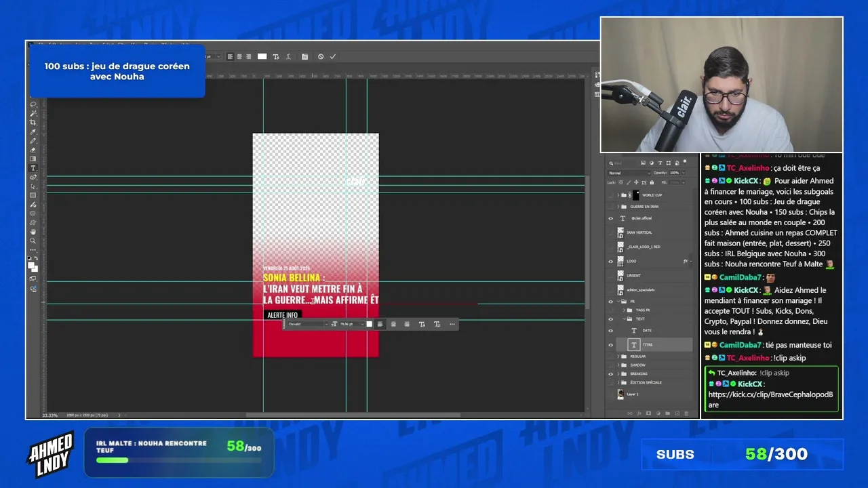
Task: Hide the TEXT group
Action: 610,319
